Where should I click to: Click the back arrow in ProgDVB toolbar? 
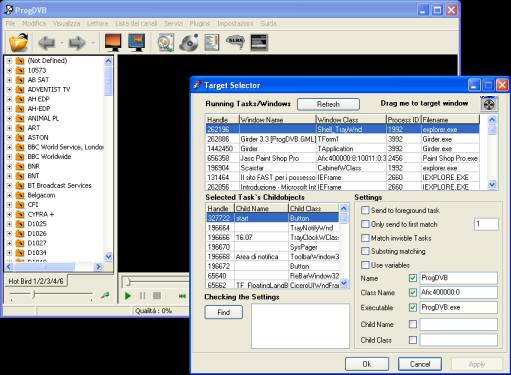point(47,43)
